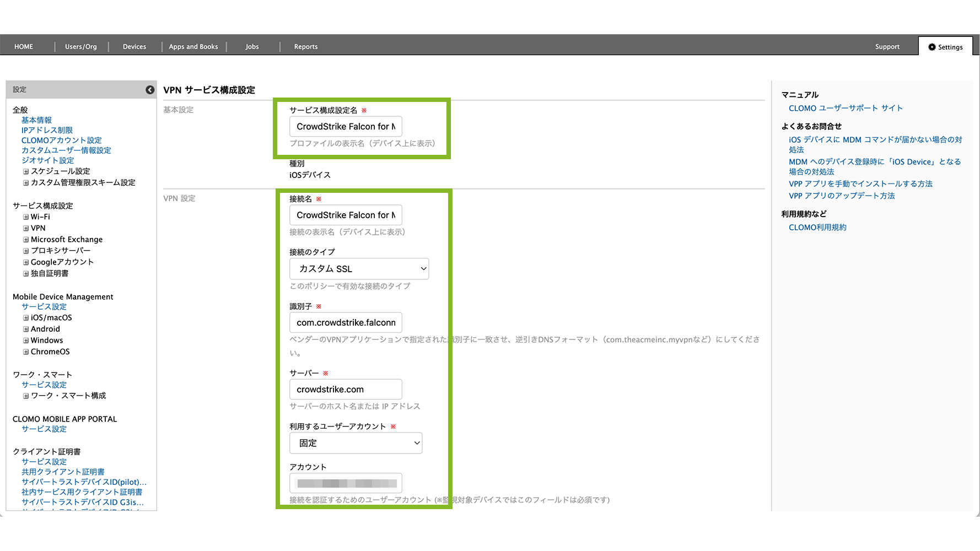This screenshot has height=551, width=980.
Task: Focus the 識別子 text field
Action: click(346, 323)
